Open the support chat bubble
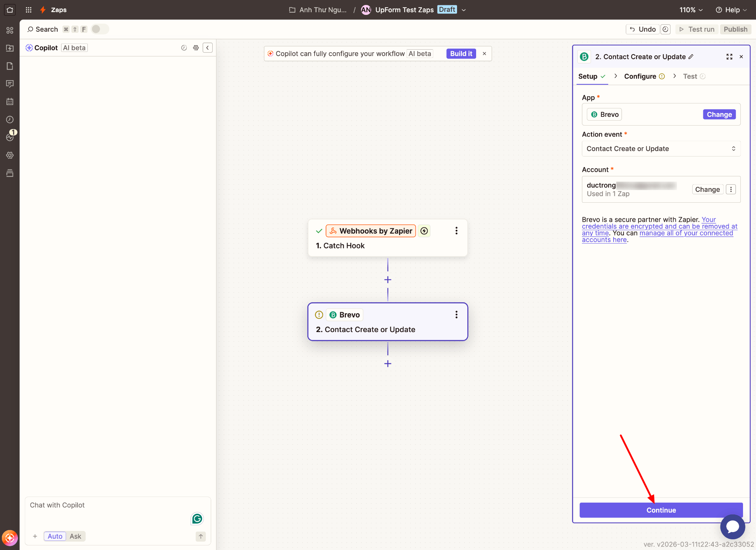Screen dimensions: 756x550 coord(732,527)
